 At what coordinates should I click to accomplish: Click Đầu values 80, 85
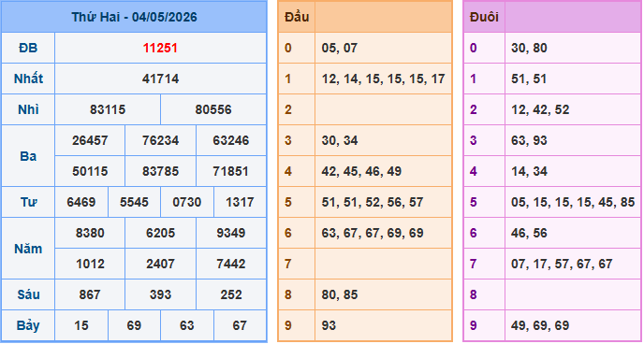pyautogui.click(x=340, y=294)
